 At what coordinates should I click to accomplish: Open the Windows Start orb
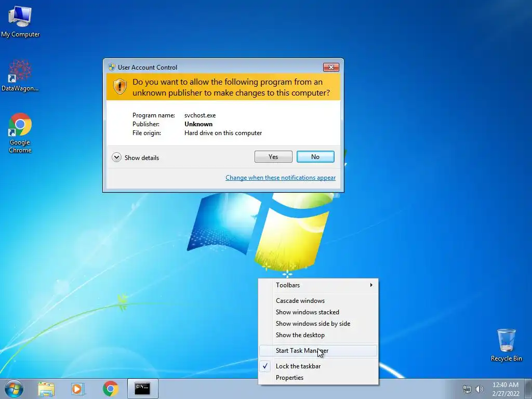click(x=14, y=389)
